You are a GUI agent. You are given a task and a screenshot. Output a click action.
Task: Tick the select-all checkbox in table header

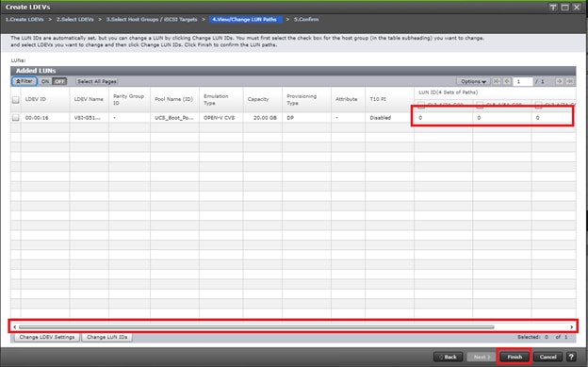point(15,100)
